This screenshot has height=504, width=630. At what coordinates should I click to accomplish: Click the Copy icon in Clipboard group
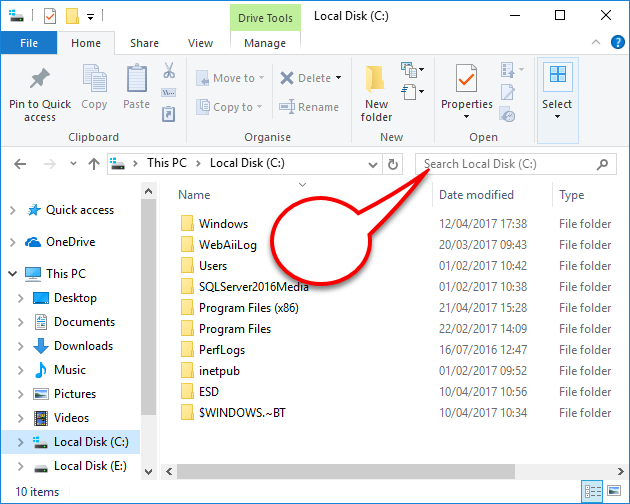point(94,78)
